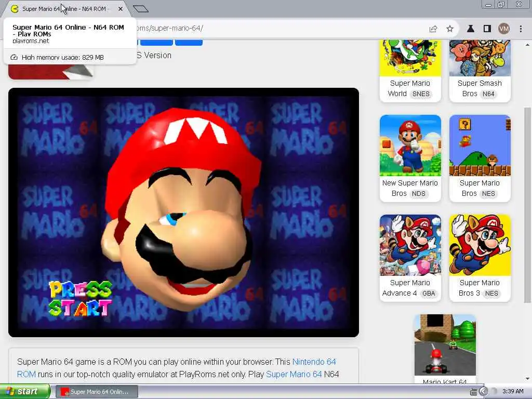Image resolution: width=532 pixels, height=399 pixels.
Task: Open Super Mario Advance 4 GBA thumbnail
Action: 410,245
